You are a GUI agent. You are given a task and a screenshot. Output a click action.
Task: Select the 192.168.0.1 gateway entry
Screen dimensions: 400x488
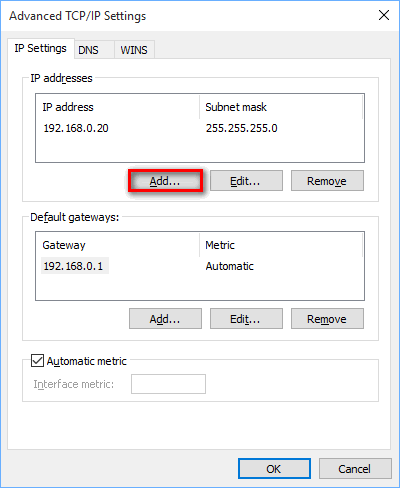pos(75,266)
